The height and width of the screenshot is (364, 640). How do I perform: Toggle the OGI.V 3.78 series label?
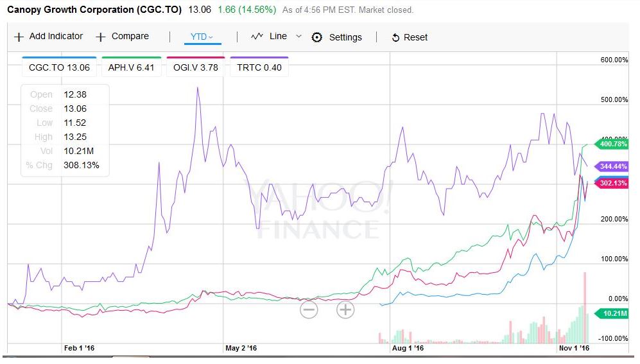coord(196,67)
